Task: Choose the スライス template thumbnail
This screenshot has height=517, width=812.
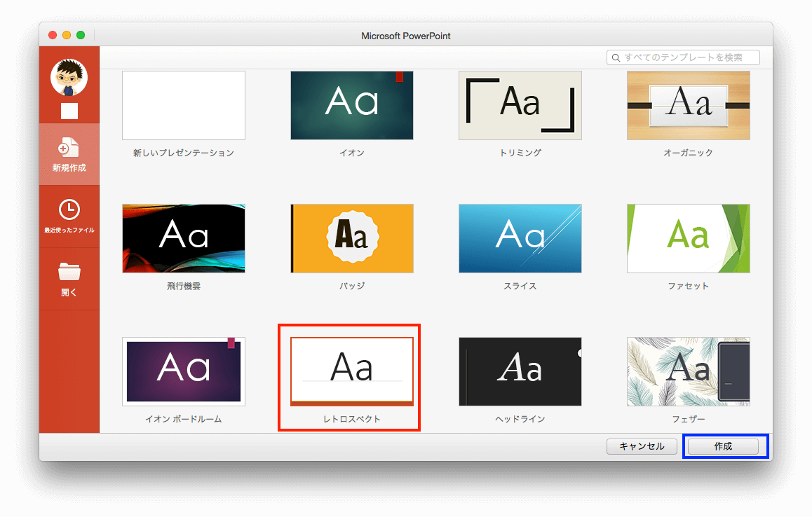Action: coord(520,238)
